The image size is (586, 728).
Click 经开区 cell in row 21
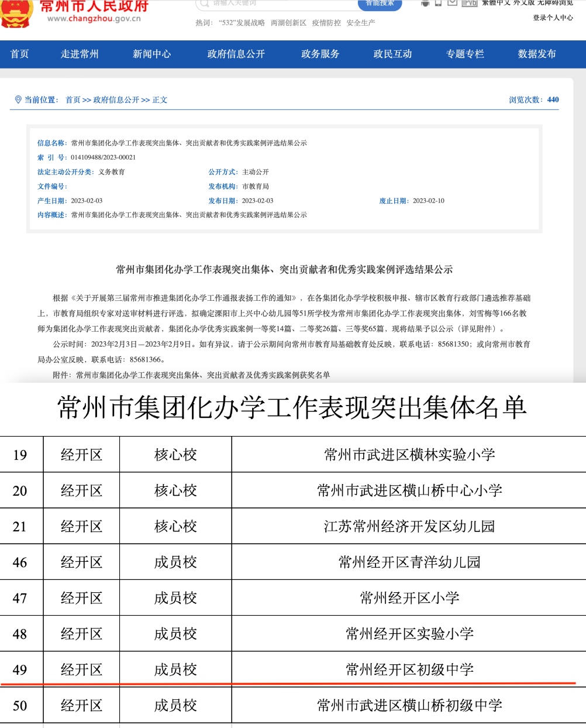tap(81, 526)
